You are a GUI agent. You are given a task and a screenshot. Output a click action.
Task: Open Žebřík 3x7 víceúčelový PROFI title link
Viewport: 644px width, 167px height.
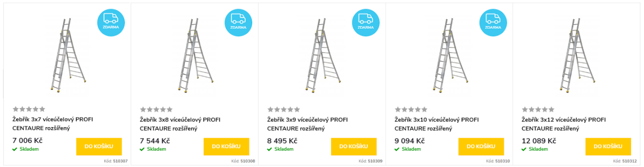click(x=53, y=124)
